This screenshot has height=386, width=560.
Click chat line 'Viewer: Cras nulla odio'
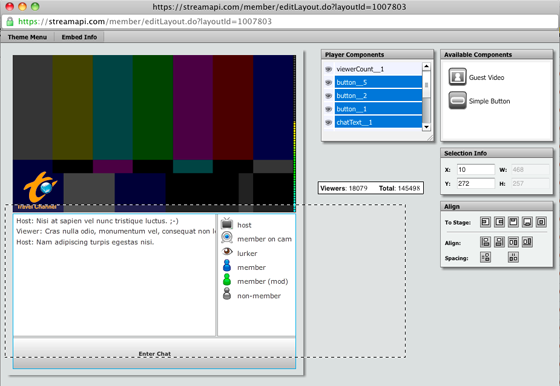click(x=116, y=231)
